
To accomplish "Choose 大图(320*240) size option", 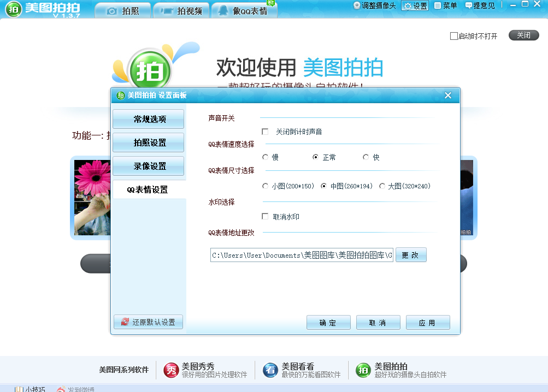I will point(382,186).
